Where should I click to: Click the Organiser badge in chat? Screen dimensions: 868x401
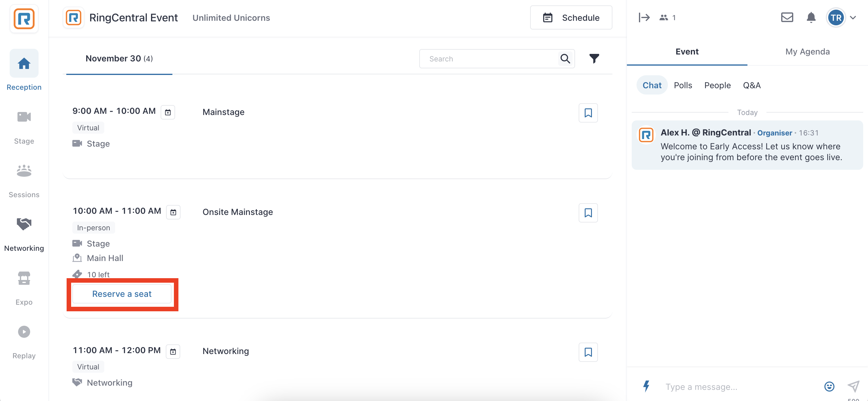pos(774,133)
